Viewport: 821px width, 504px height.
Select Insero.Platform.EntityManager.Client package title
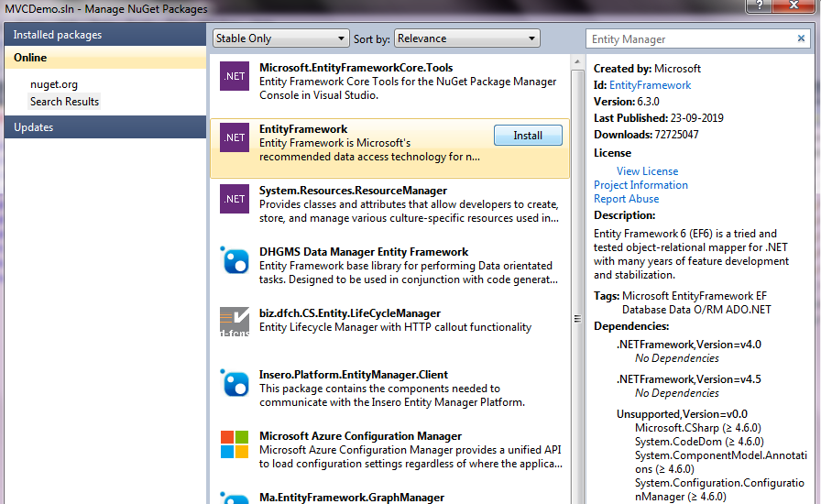(x=354, y=375)
